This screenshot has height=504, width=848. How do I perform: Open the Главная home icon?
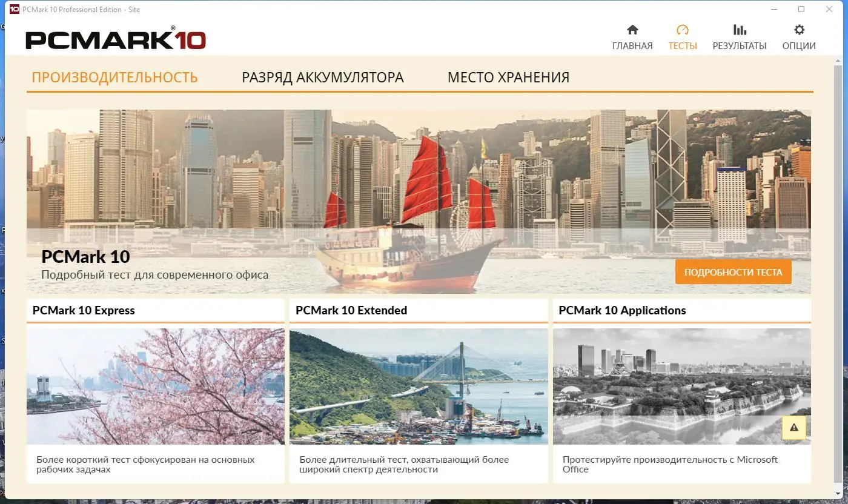pos(632,30)
